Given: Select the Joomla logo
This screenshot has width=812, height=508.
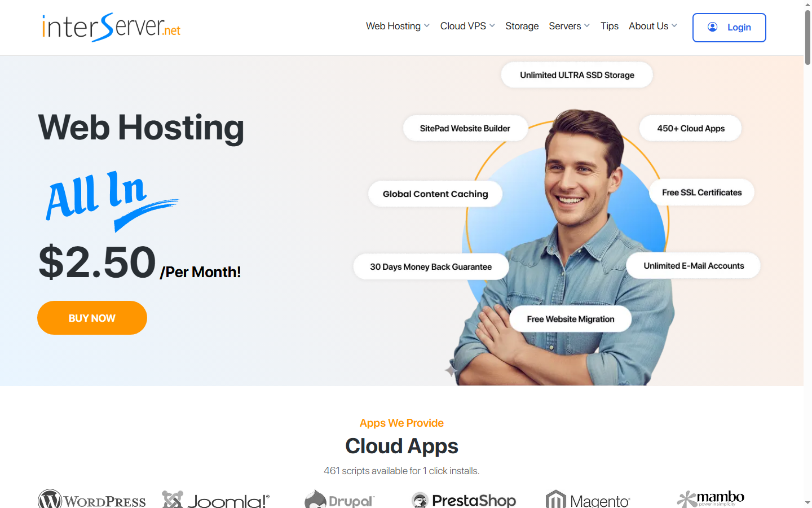Looking at the screenshot, I should click(216, 500).
